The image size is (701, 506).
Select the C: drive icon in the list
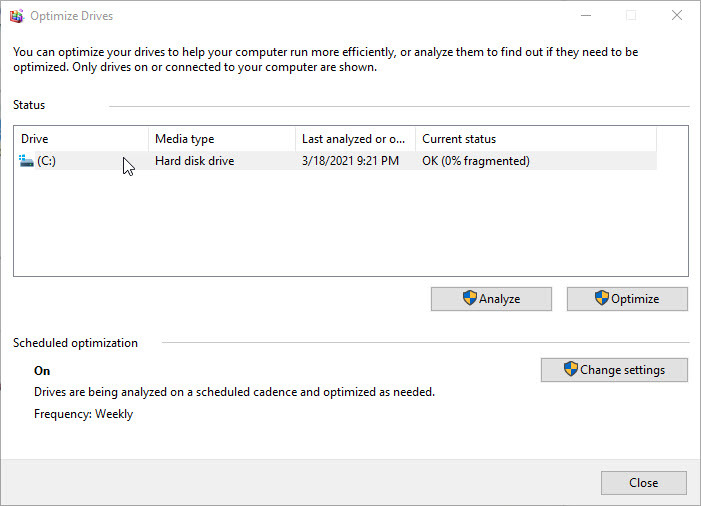point(26,161)
